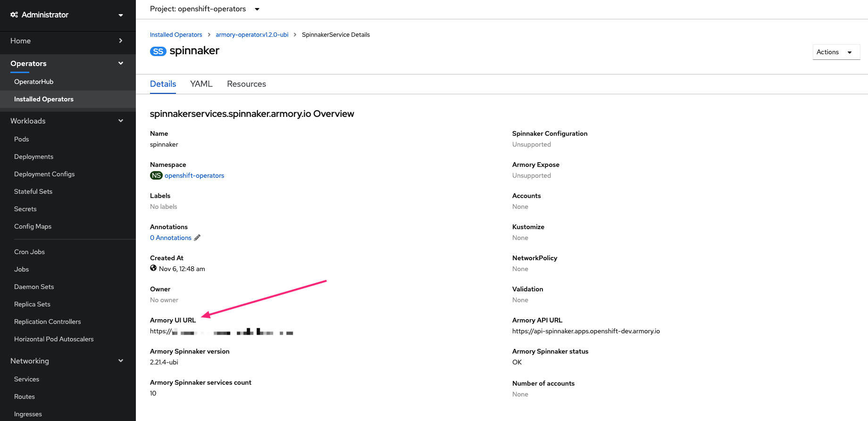Click the Unsupported value under Spinnaker Configuration
868x421 pixels.
point(532,144)
